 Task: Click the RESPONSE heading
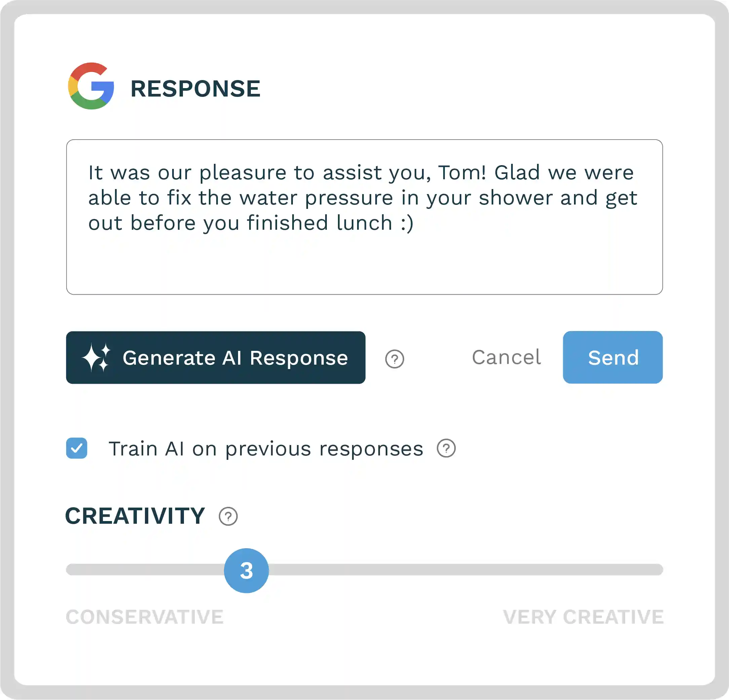(x=195, y=88)
